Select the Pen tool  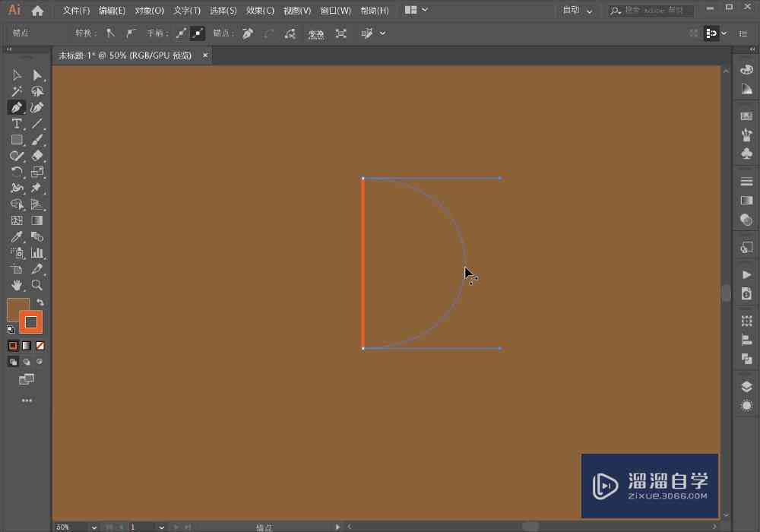(17, 107)
